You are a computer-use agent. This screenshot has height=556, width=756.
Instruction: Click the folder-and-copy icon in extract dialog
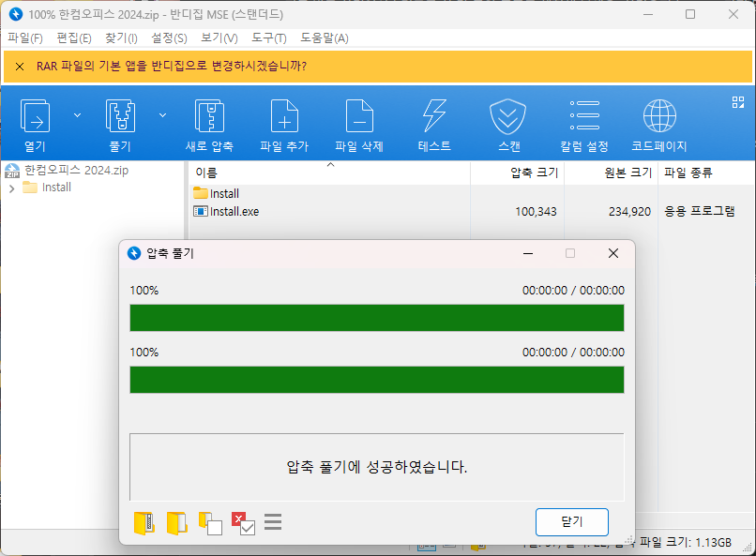210,523
